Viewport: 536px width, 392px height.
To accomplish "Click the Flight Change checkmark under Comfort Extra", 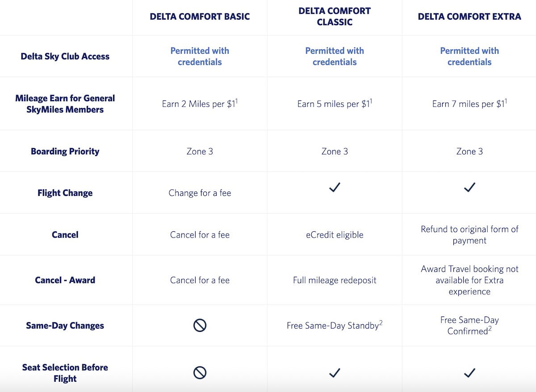I will (x=469, y=188).
